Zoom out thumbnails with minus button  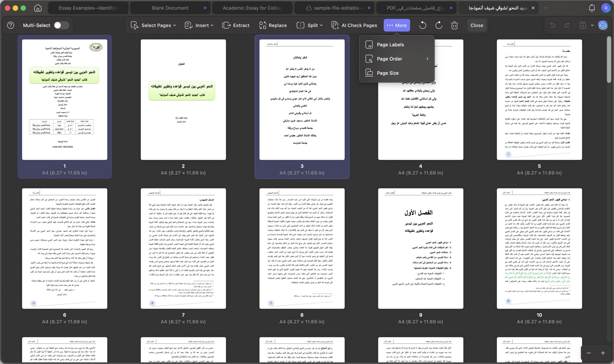point(589,353)
